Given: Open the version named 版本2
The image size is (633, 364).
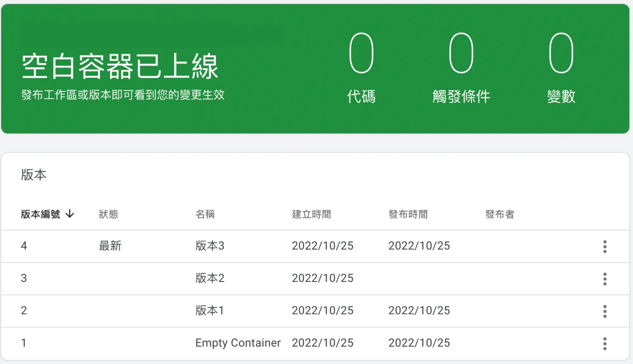Looking at the screenshot, I should [x=210, y=278].
